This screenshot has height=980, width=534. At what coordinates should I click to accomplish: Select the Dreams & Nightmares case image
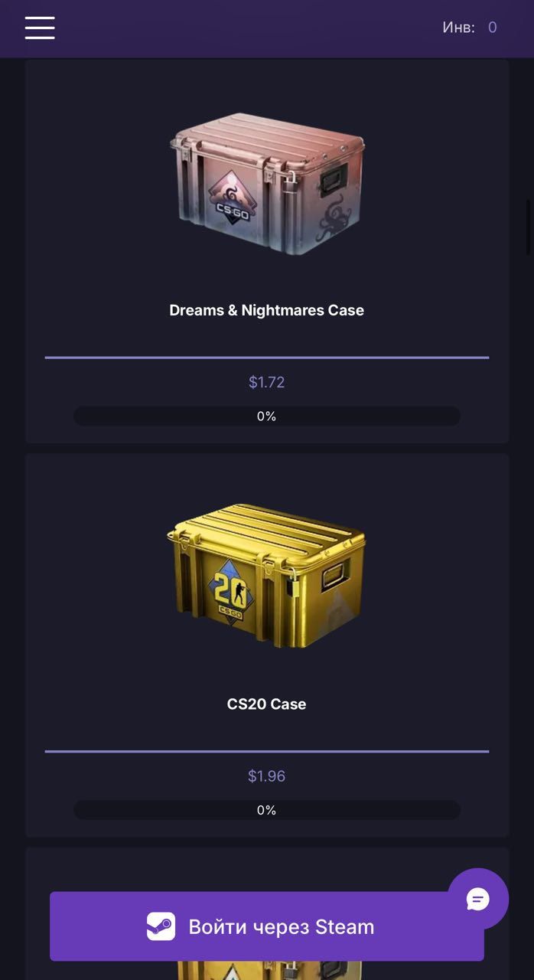[267, 184]
